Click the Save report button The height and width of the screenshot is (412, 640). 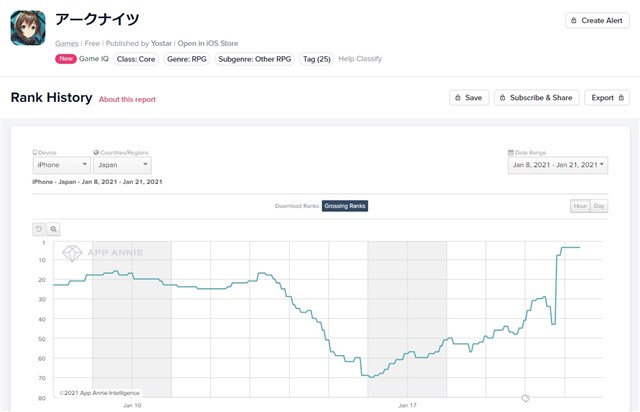click(469, 98)
